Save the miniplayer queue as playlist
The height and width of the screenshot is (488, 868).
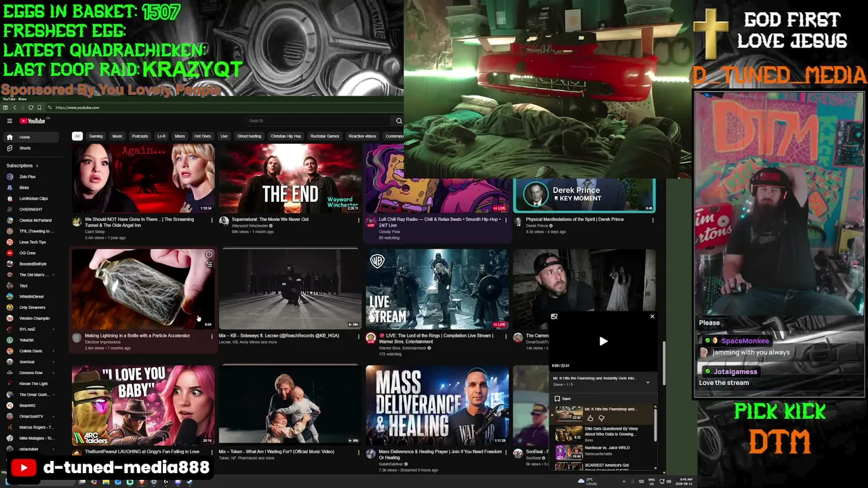pyautogui.click(x=562, y=399)
